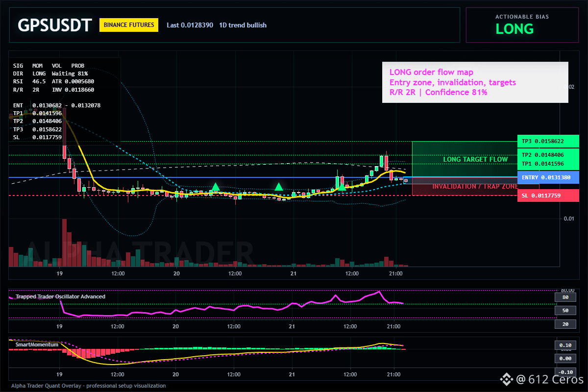
Task: Click the oscillator 50 level label
Action: pos(565,311)
